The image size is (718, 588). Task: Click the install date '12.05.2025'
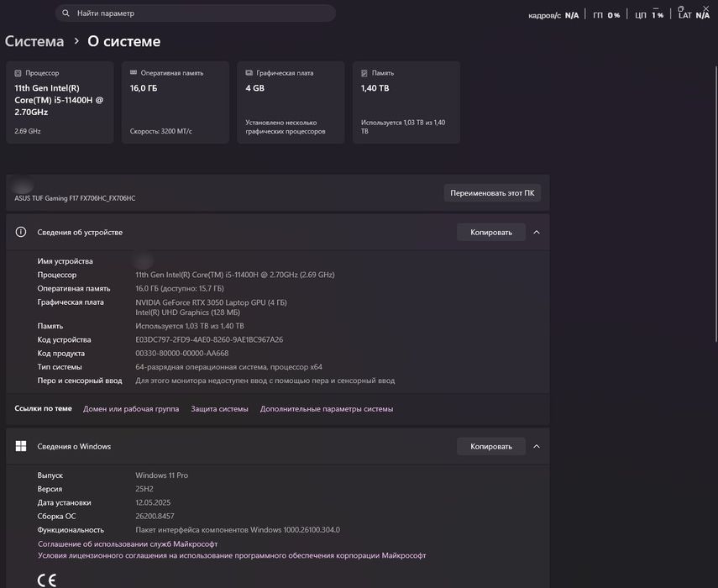pos(153,502)
